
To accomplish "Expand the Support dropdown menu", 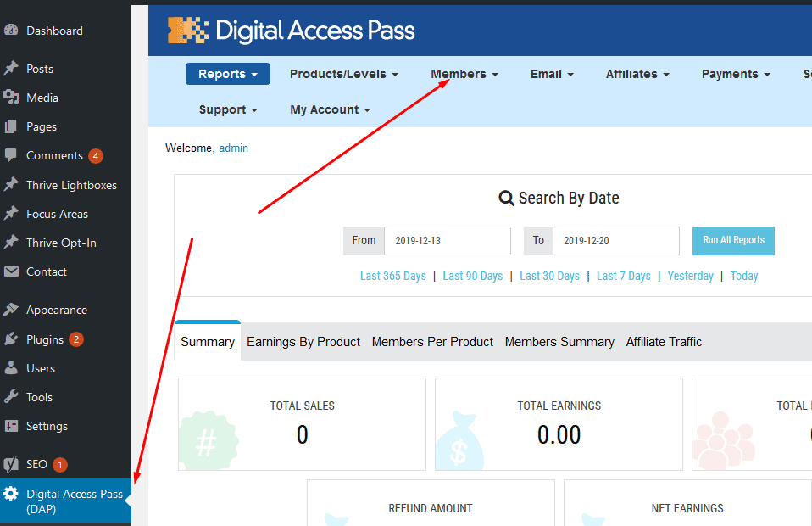I will click(x=228, y=109).
